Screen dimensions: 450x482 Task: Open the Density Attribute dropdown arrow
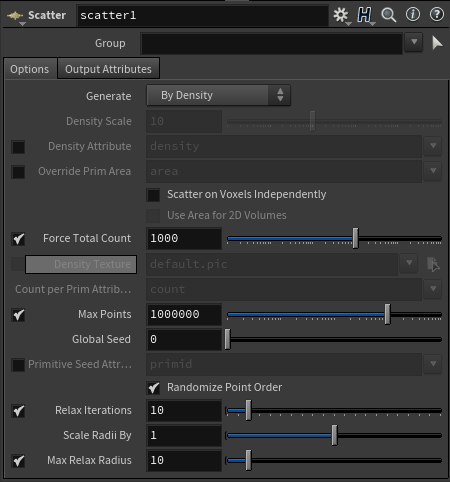[x=433, y=146]
